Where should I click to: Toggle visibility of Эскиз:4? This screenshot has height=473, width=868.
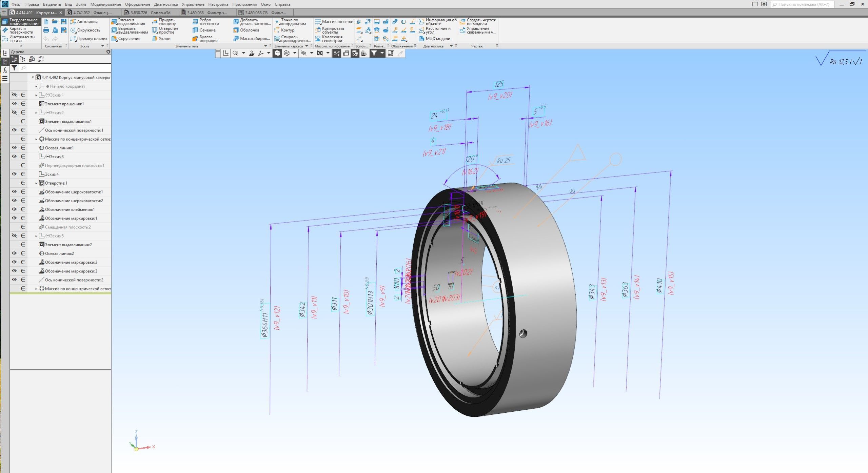pyautogui.click(x=14, y=174)
